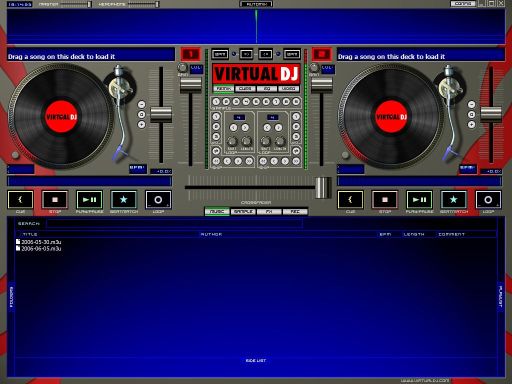Viewport: 512px width, 384px height.
Task: Click the right deck pitch slider handle
Action: 491,114
